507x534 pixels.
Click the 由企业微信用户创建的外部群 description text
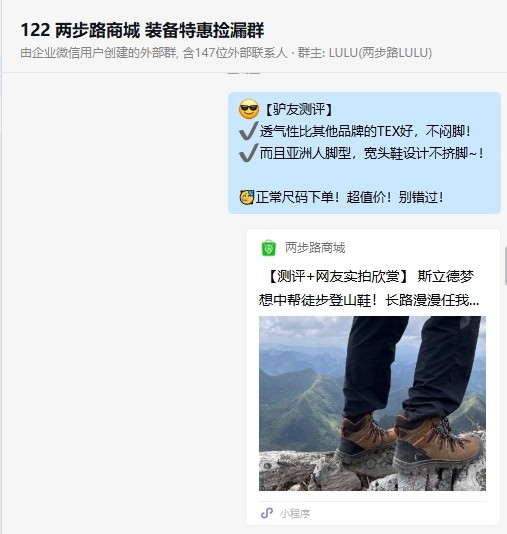98,53
